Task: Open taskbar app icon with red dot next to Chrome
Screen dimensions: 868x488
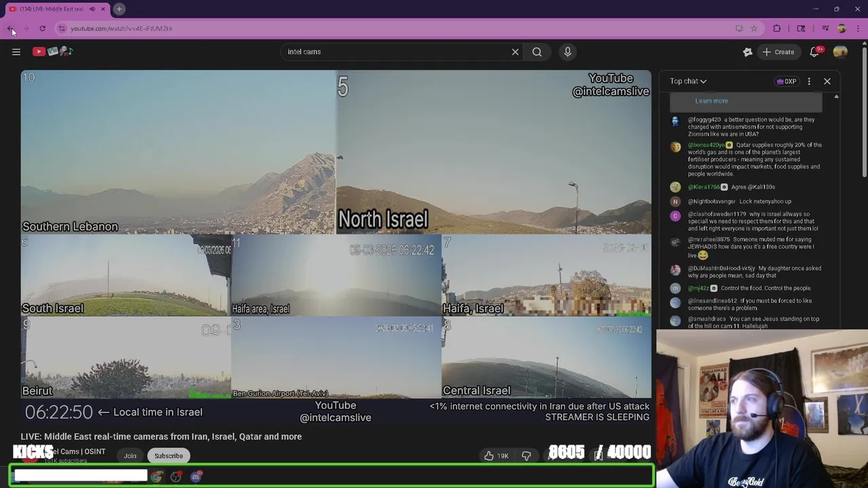Action: point(176,476)
